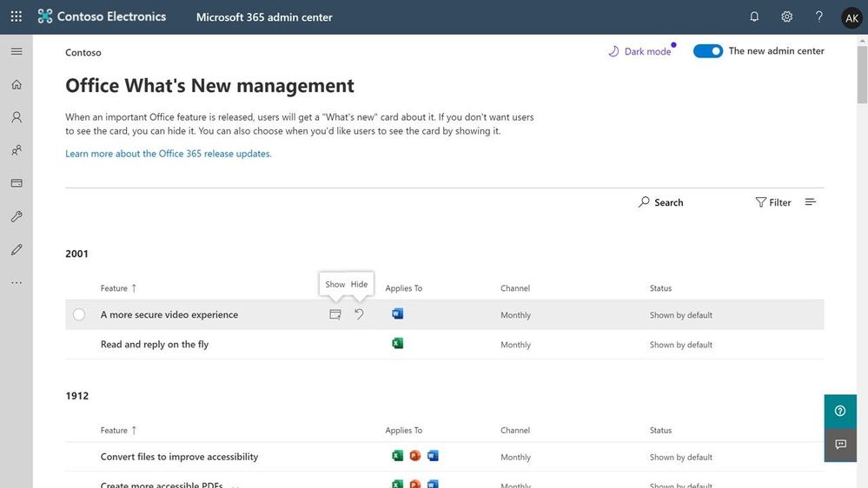868x488 pixels.
Task: Sort by Feature column in 1912 section
Action: point(118,431)
